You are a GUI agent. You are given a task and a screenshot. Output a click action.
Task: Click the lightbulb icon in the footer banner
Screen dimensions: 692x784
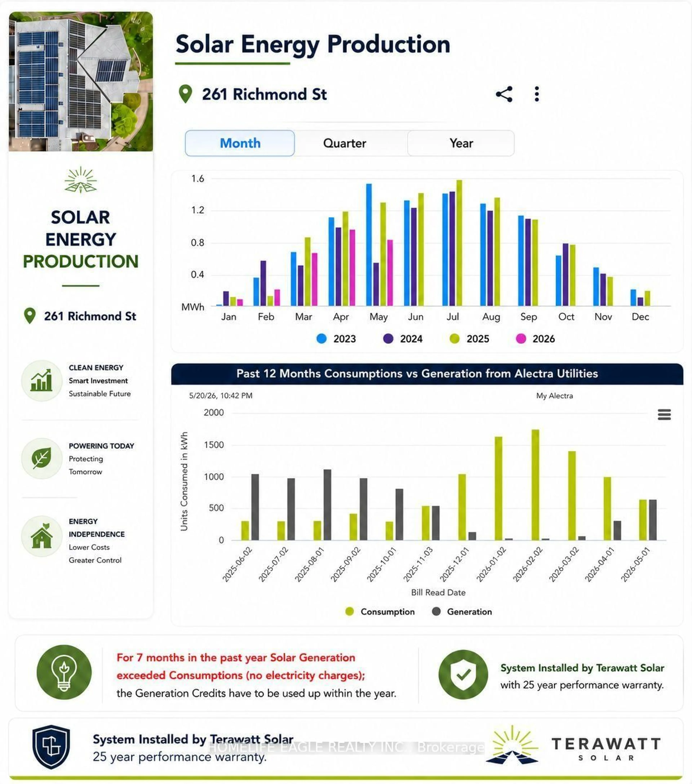(x=64, y=672)
